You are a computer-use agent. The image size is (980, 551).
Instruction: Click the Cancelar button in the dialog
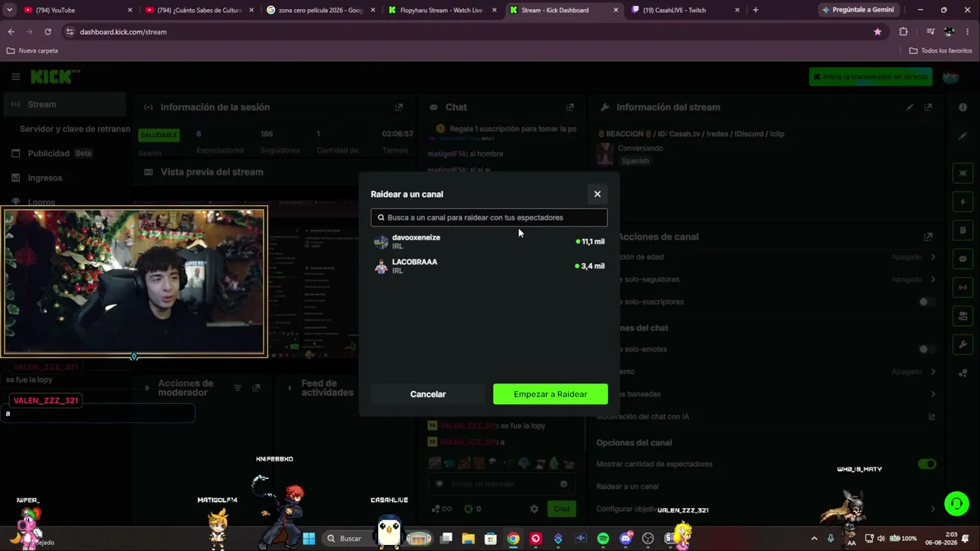point(428,394)
